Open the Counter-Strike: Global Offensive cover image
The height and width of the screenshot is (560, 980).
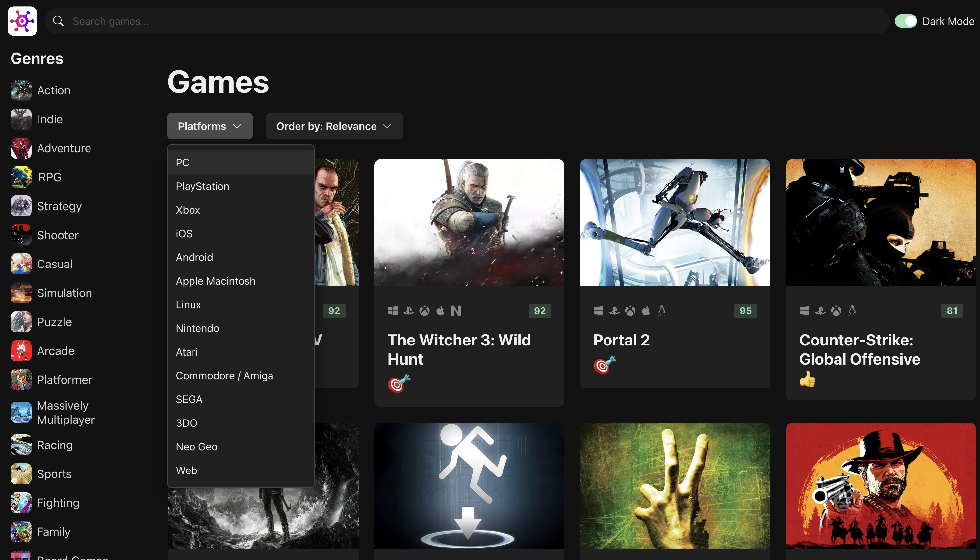pos(881,222)
